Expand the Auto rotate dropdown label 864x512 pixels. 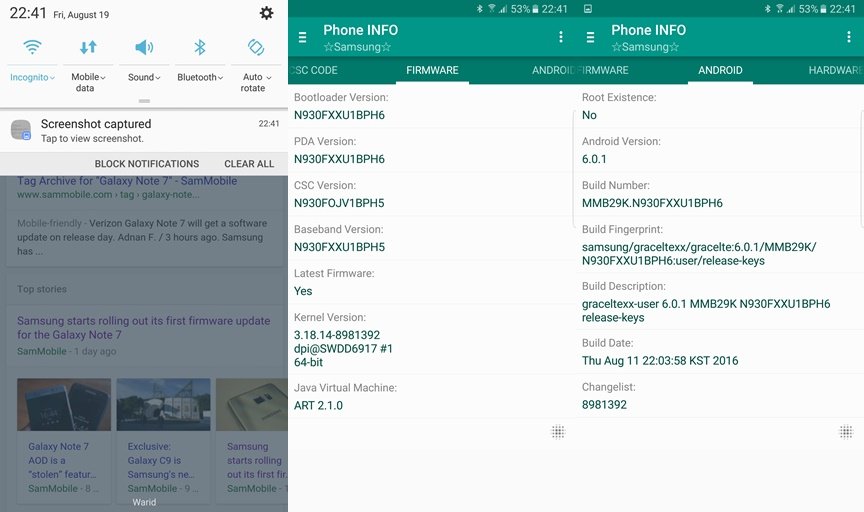(256, 82)
